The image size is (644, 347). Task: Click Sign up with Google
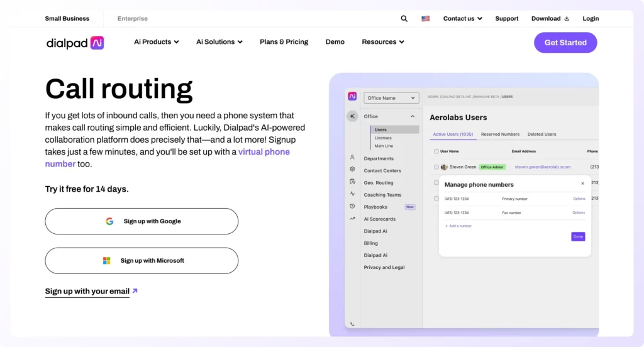(x=142, y=221)
